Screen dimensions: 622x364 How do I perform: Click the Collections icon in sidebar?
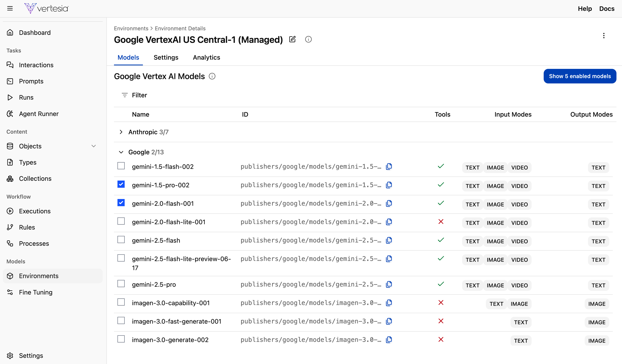tap(10, 179)
